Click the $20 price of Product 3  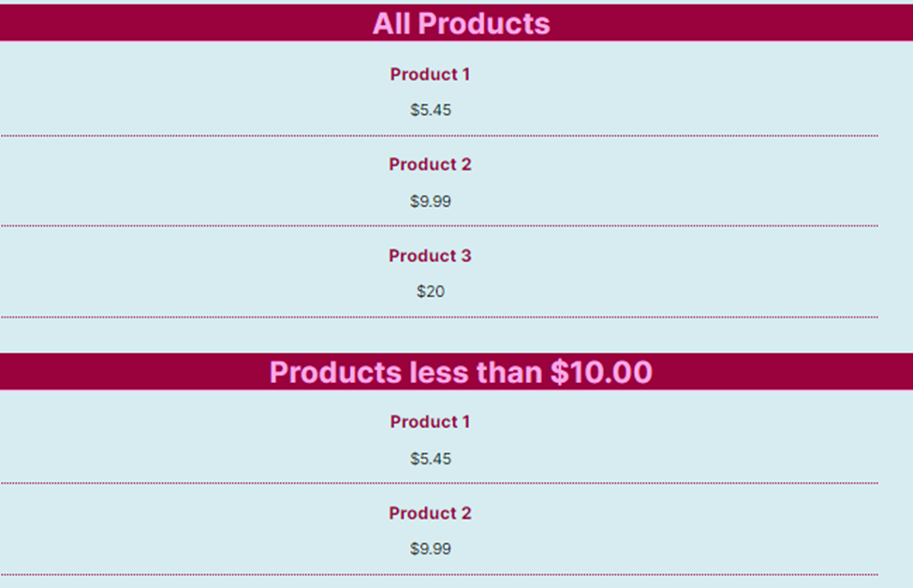430,291
